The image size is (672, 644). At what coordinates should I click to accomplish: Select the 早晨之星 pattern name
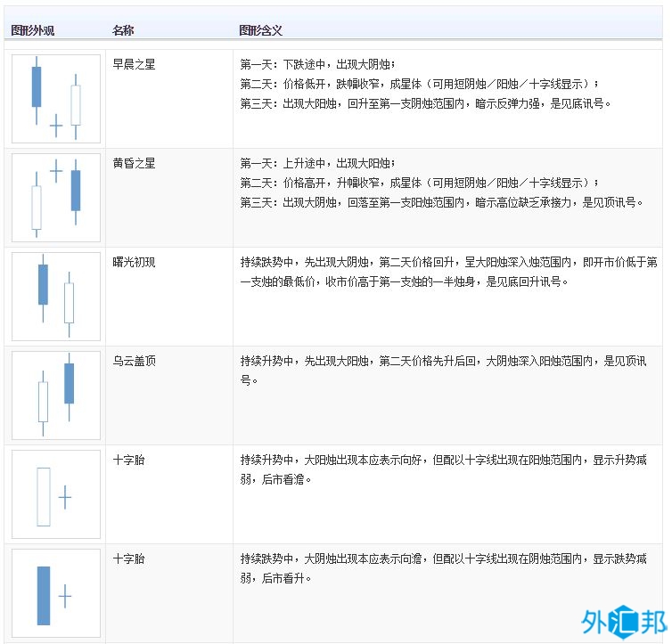click(x=134, y=65)
